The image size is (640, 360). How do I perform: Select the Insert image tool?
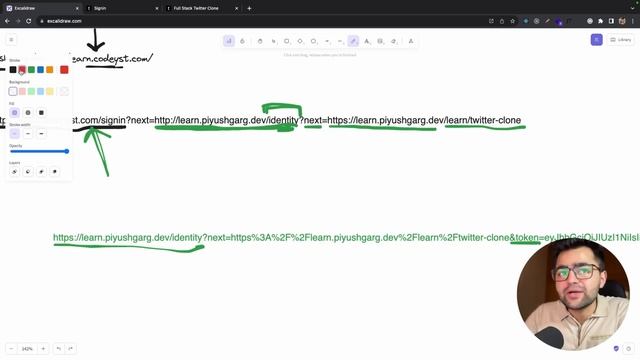[x=380, y=41]
